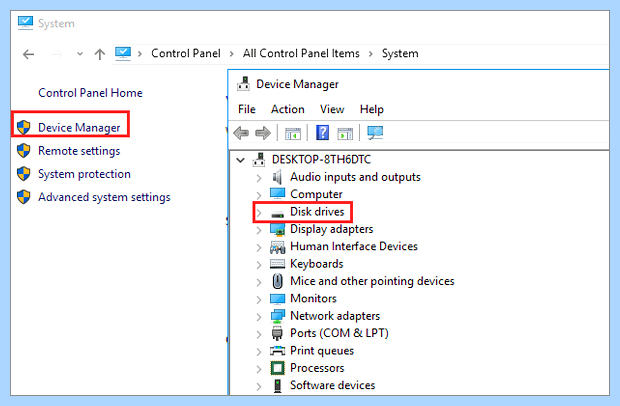The width and height of the screenshot is (620, 406).
Task: Expand Audio inputs and outputs category
Action: [x=259, y=178]
